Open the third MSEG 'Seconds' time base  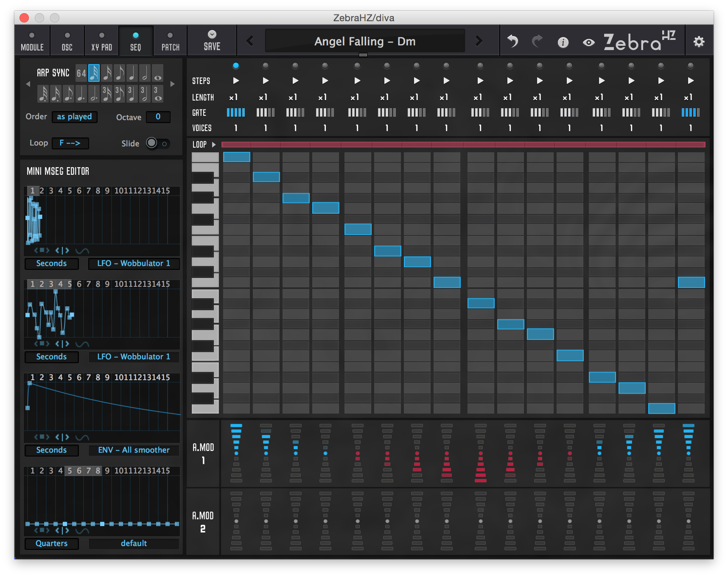[x=51, y=450]
